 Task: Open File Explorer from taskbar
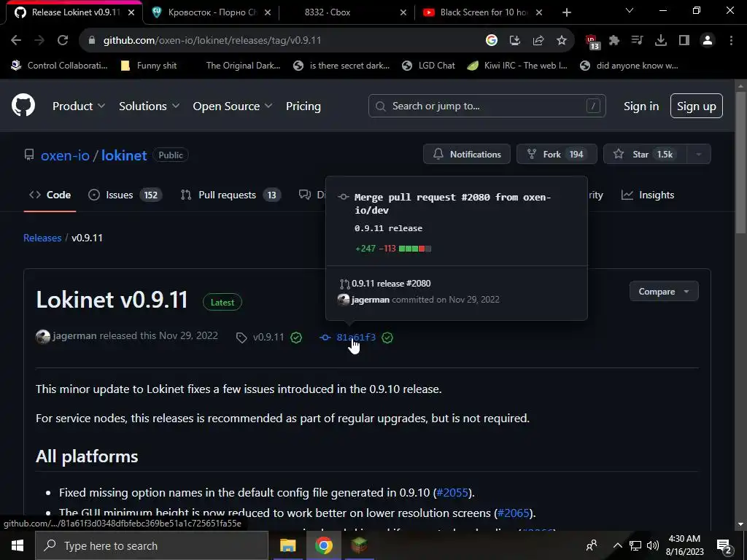pos(287,545)
